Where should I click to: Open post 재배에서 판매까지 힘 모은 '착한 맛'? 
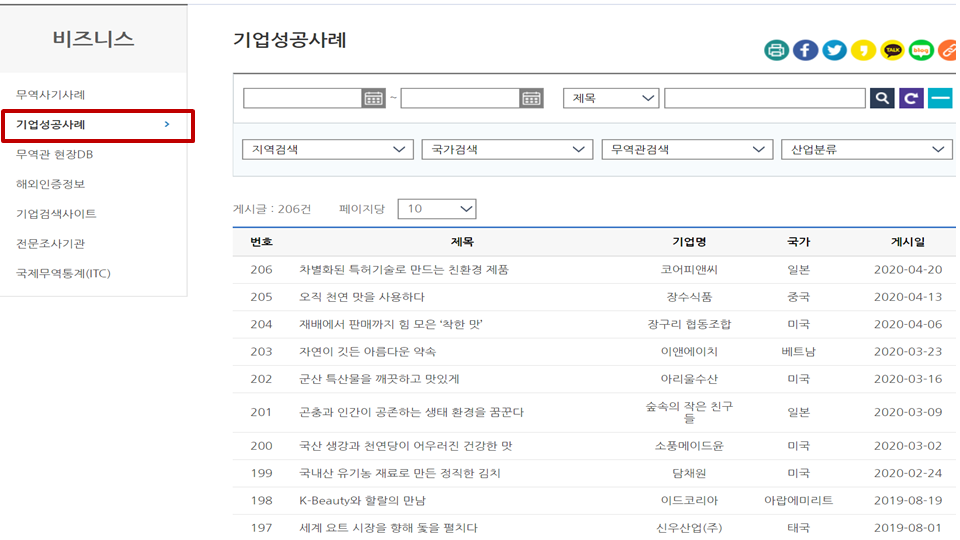[391, 324]
